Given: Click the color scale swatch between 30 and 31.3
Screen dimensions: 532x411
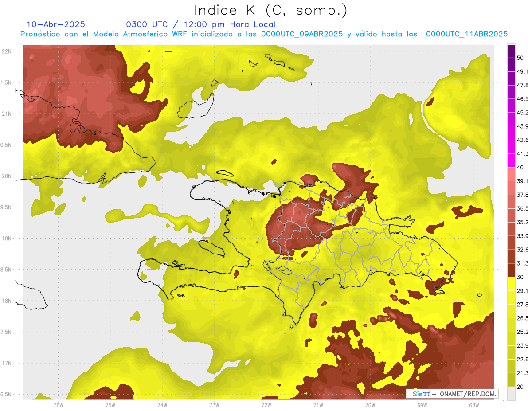Looking at the screenshot, I should [511, 270].
